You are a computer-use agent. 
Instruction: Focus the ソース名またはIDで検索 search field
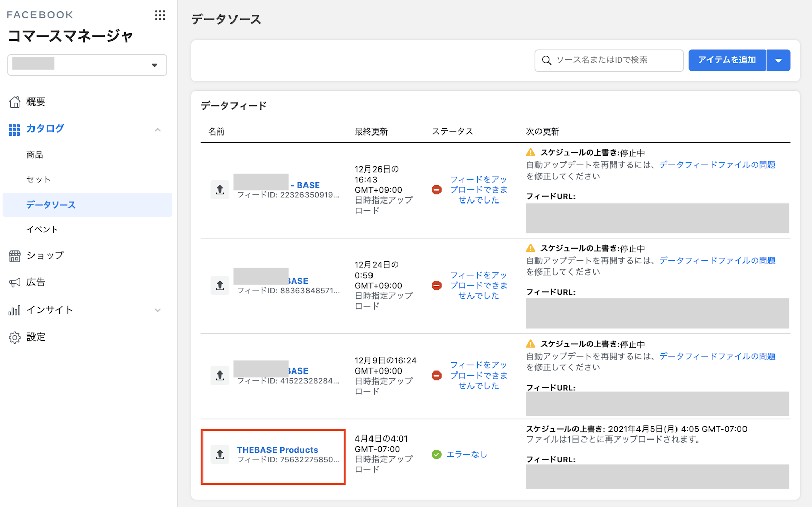click(609, 60)
